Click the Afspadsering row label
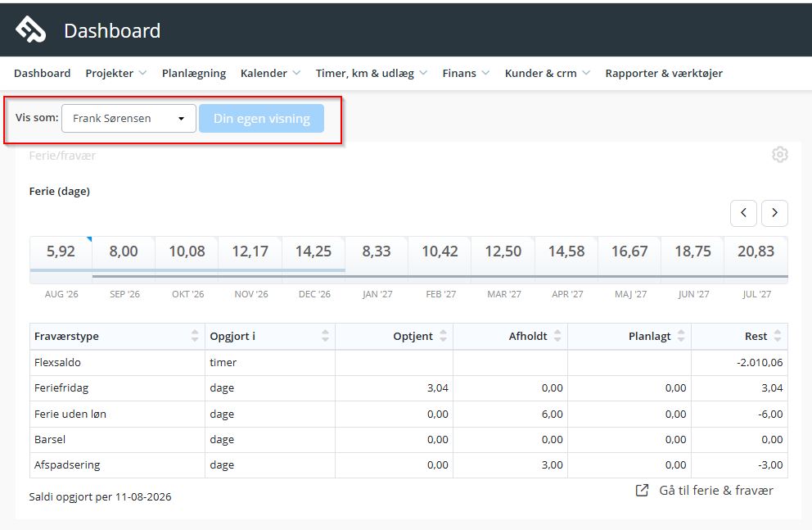 tap(67, 464)
